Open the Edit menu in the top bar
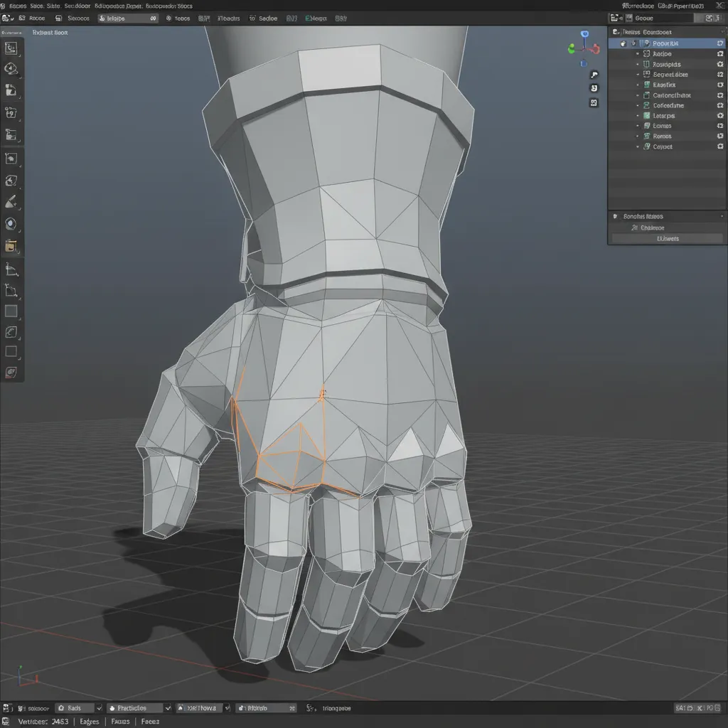Image resolution: width=728 pixels, height=728 pixels. click(x=39, y=5)
